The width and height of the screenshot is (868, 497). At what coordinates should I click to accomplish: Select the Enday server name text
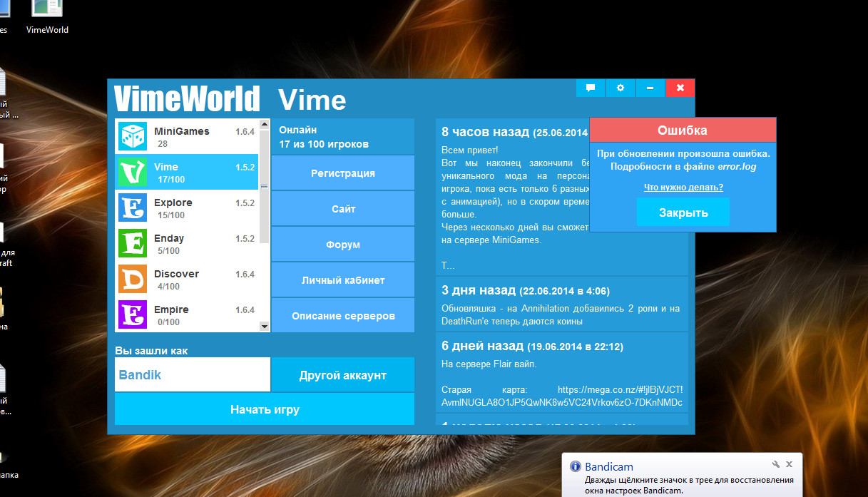pos(169,238)
